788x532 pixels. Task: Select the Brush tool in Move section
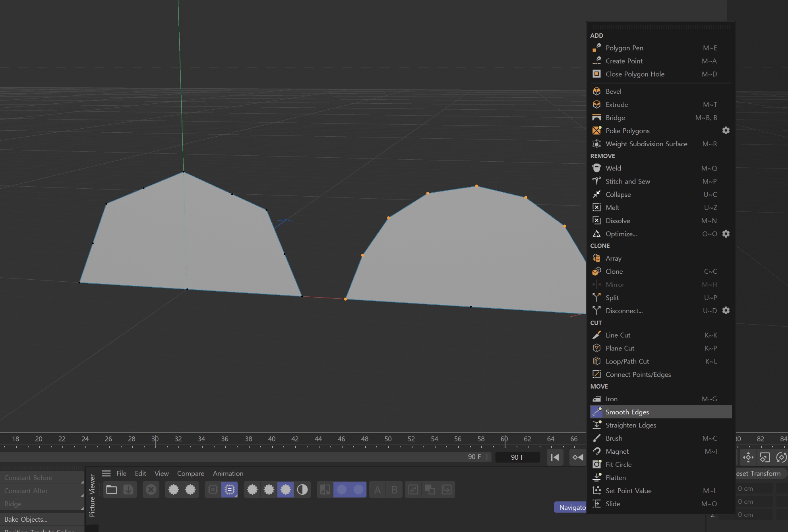point(661,438)
